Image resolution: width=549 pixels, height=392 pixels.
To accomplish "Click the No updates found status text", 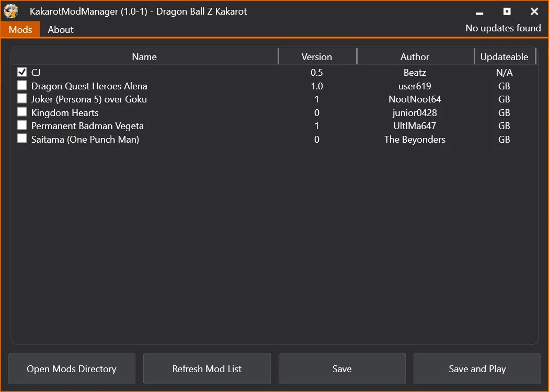I will [x=503, y=28].
